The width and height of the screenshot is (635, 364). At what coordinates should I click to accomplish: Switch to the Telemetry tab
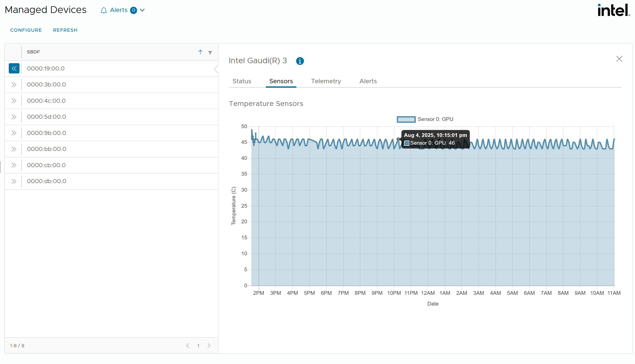(x=326, y=81)
